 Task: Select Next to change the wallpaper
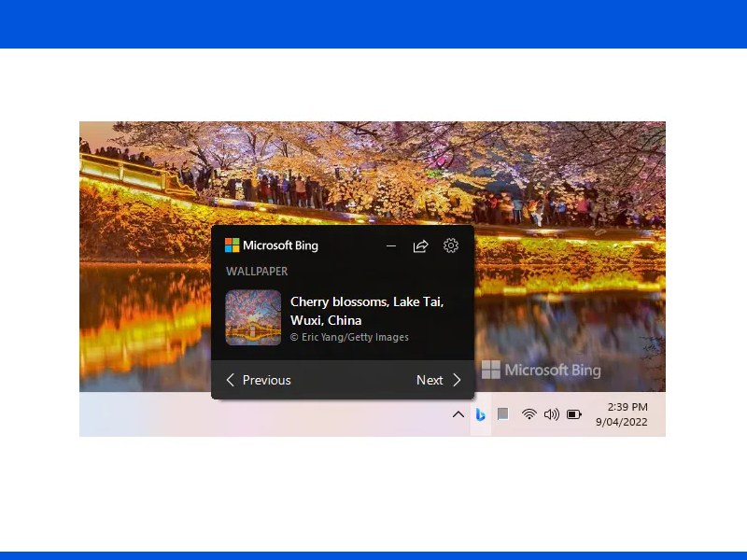click(430, 380)
